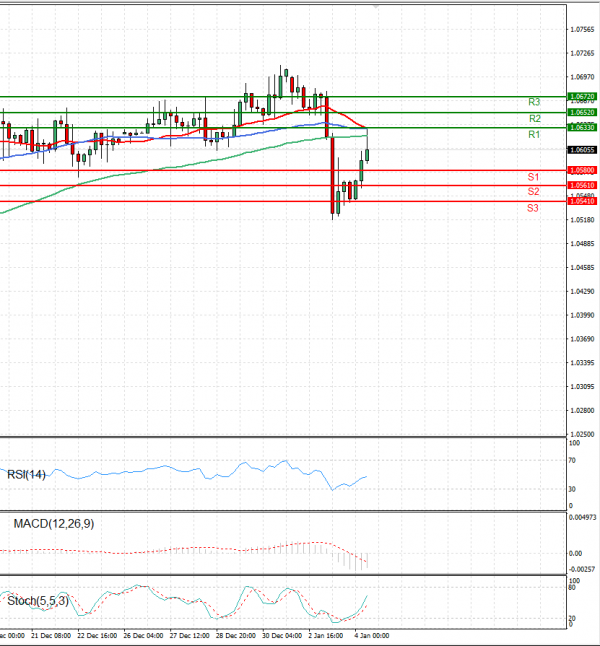Click the 1.04290 price axis value
Image resolution: width=600 pixels, height=646 pixels.
582,292
